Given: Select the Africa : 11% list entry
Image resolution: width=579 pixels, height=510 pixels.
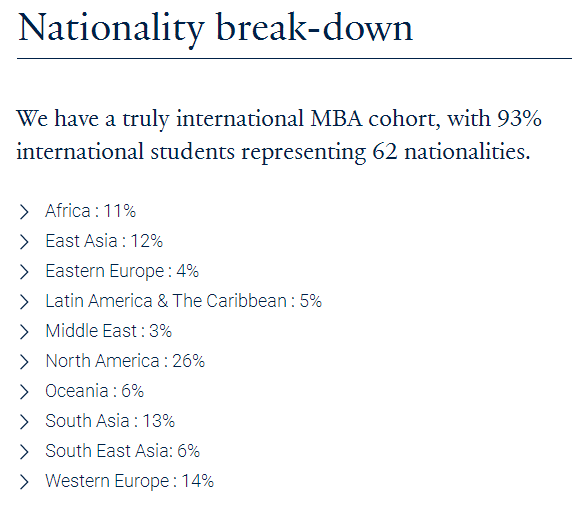Looking at the screenshot, I should click(x=90, y=211).
